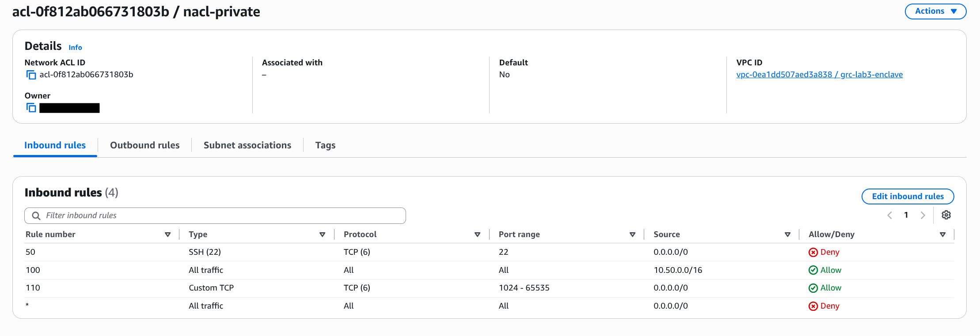This screenshot has height=336, width=980.
Task: Click the SSH (22) type cell
Action: pos(205,252)
